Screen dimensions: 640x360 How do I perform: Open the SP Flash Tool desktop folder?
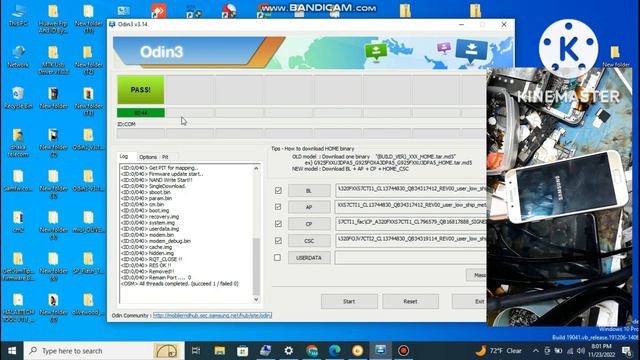click(x=88, y=262)
